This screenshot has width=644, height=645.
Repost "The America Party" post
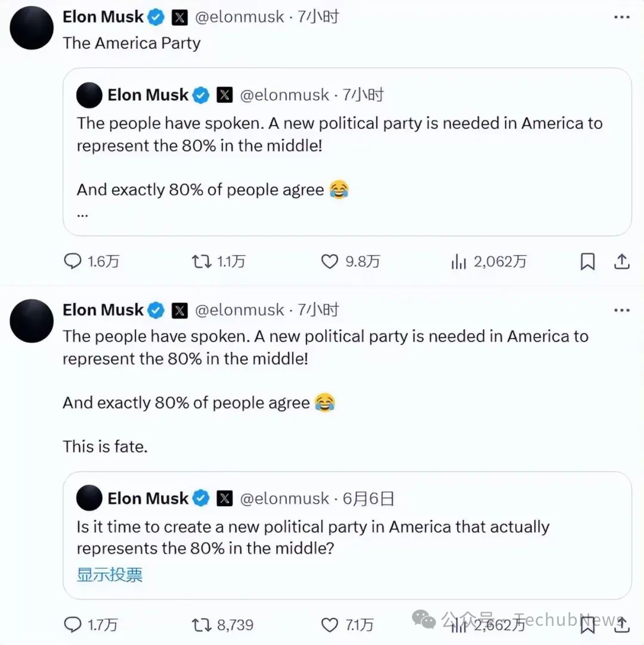click(202, 262)
